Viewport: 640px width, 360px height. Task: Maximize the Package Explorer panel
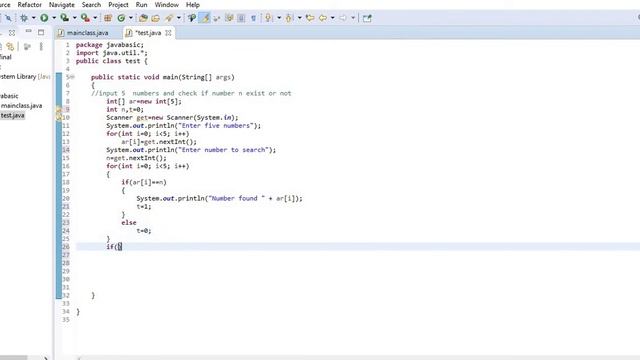[41, 32]
